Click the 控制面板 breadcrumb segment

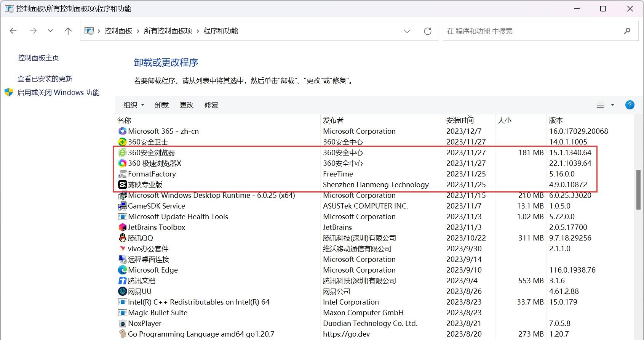118,31
